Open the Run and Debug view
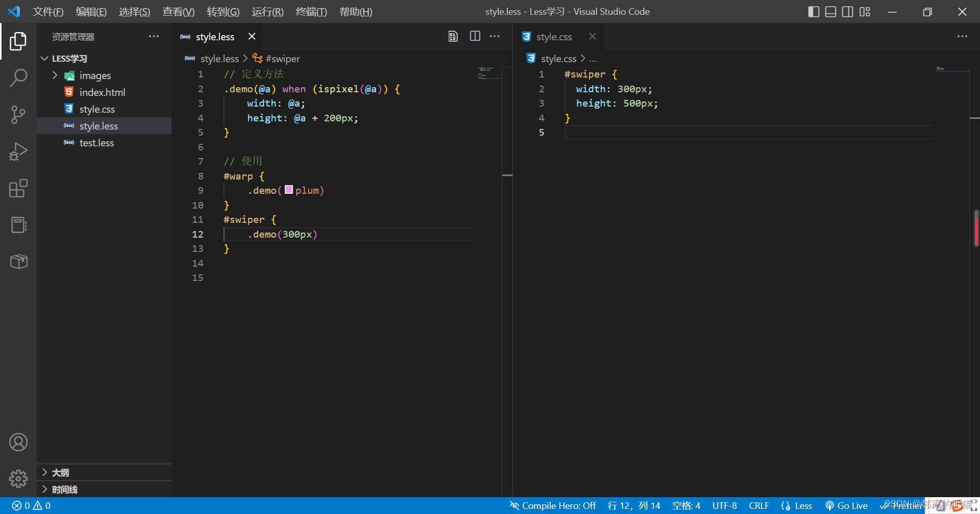This screenshot has height=514, width=980. pos(18,151)
